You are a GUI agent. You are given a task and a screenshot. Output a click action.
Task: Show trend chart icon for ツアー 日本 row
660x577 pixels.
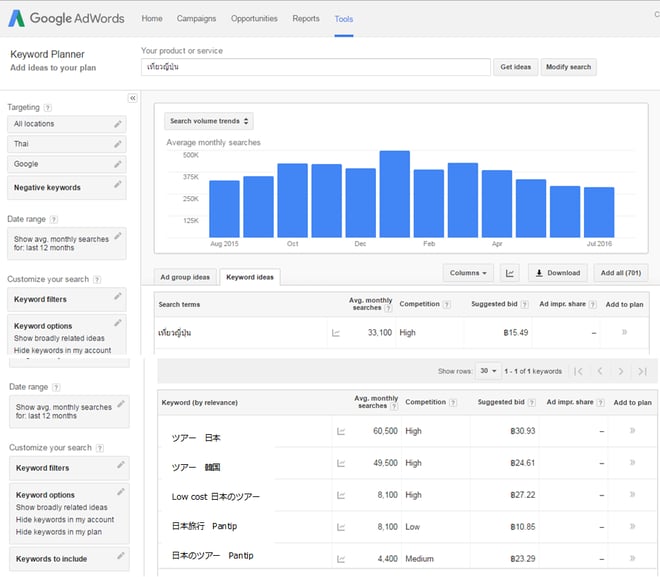pyautogui.click(x=341, y=431)
